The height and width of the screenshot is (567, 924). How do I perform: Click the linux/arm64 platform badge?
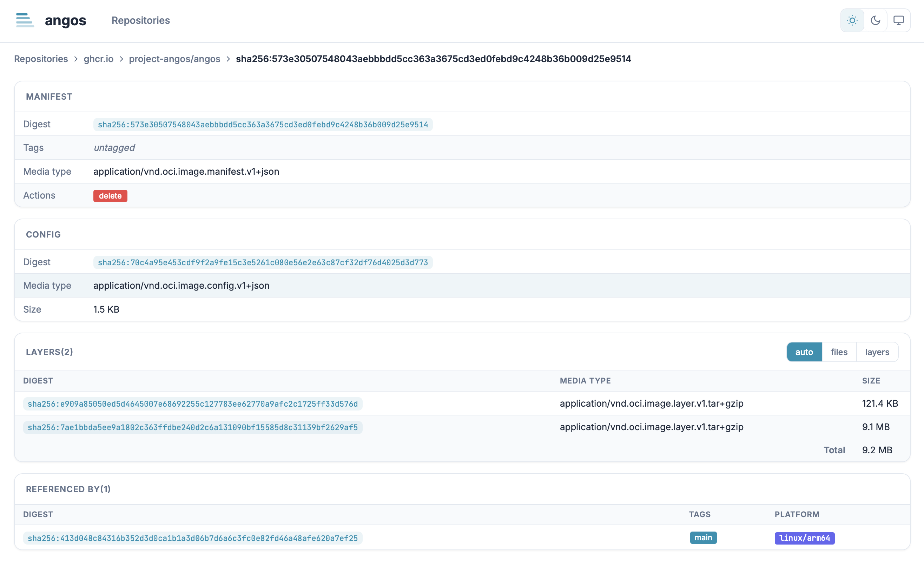[x=804, y=538]
